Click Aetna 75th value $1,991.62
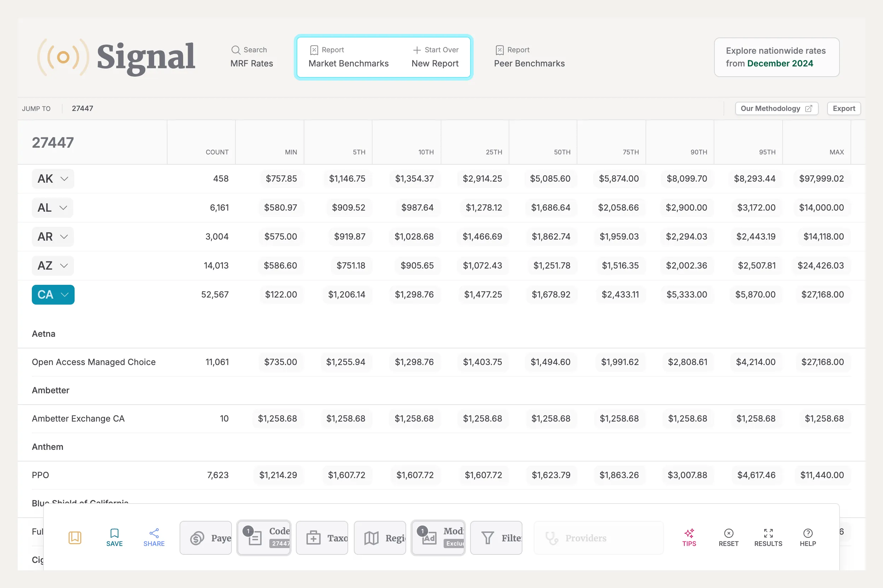Screen dimensions: 883x588 620,362
